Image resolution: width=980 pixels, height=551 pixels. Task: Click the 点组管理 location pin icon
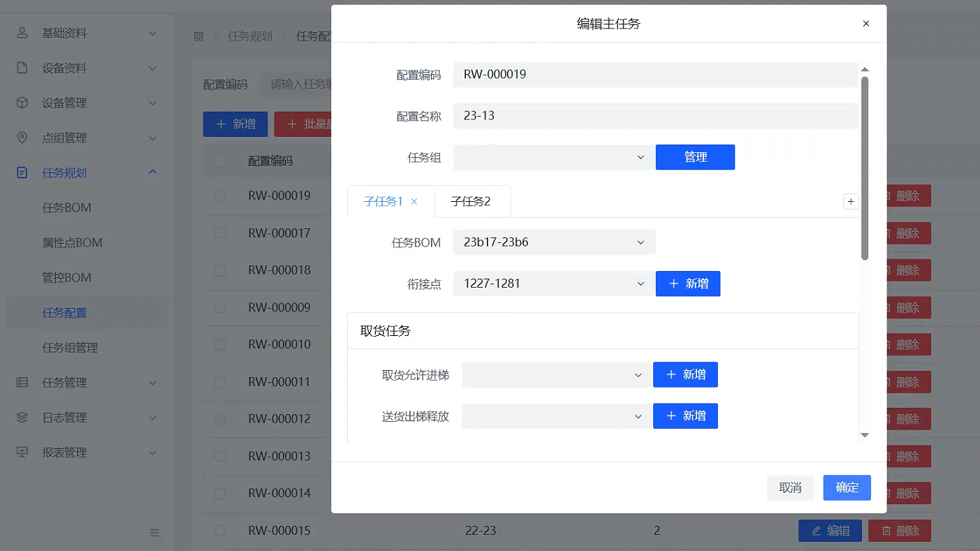(x=22, y=138)
